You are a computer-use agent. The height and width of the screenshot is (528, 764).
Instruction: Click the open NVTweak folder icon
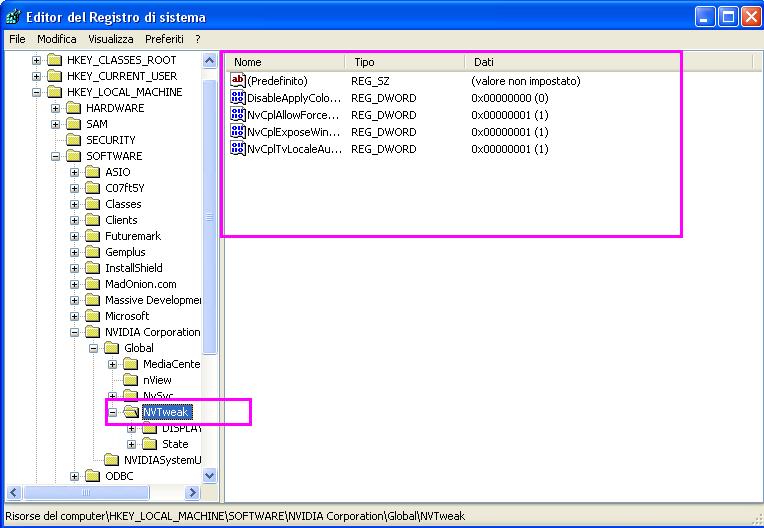131,412
